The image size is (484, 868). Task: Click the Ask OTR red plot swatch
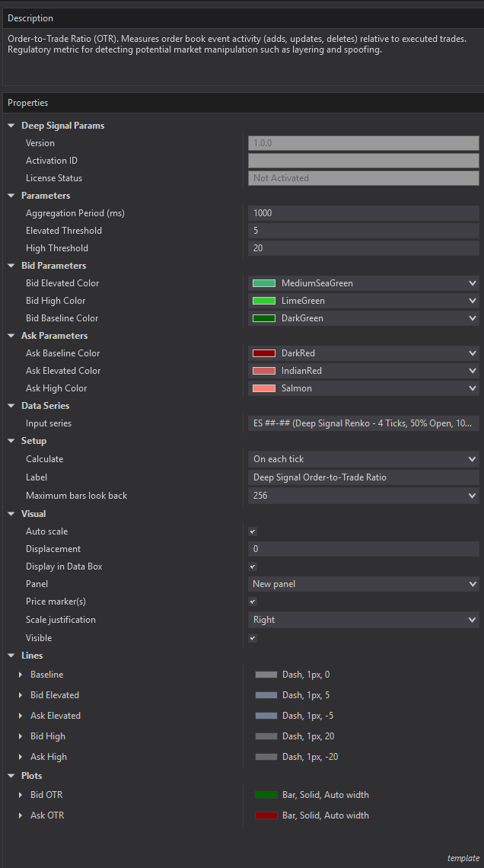click(x=266, y=815)
